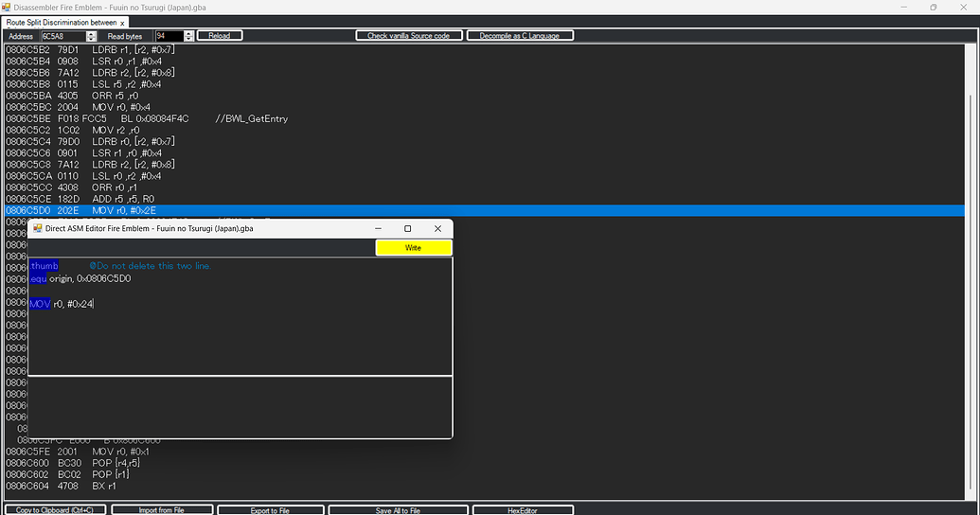Select row 0806C5C6 LSR r1, r0, #0x4
The height and width of the screenshot is (515, 980).
click(x=485, y=153)
